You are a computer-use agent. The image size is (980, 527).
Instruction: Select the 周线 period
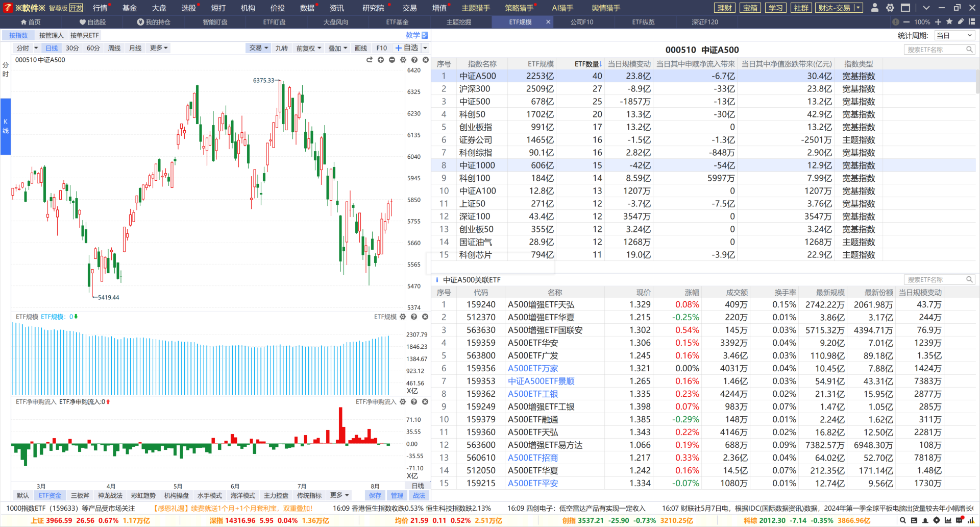point(114,48)
